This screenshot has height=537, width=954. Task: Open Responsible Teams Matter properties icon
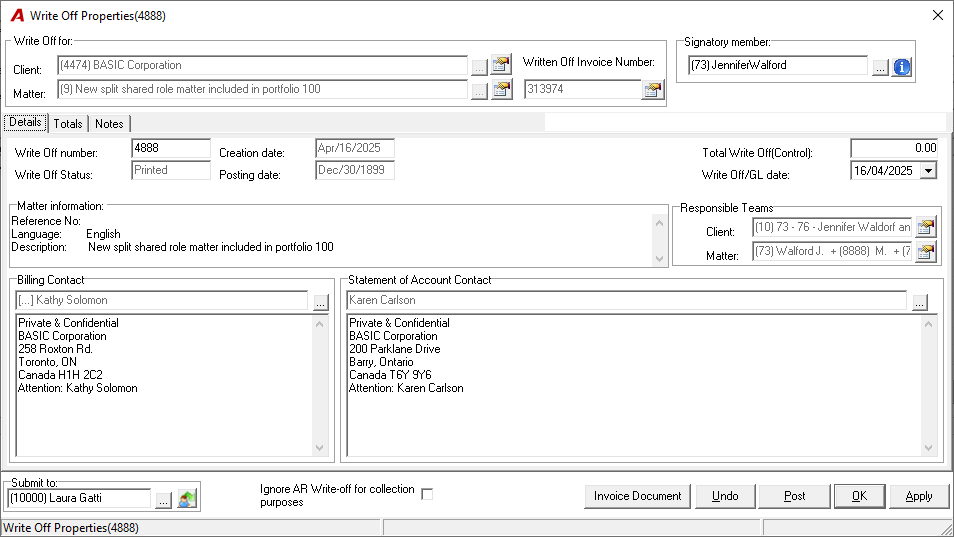tap(925, 252)
